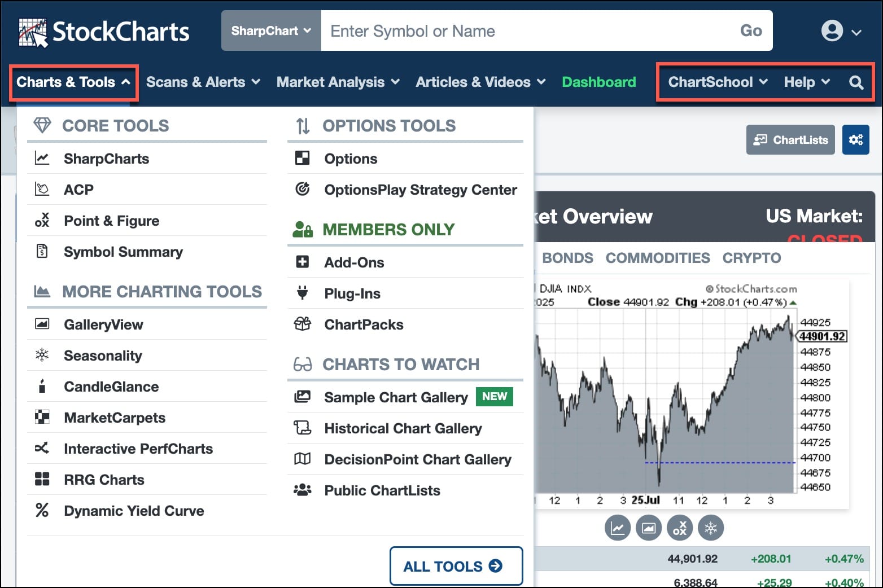883x588 pixels.
Task: Click the MarketCarpets checkered icon
Action: (x=42, y=418)
